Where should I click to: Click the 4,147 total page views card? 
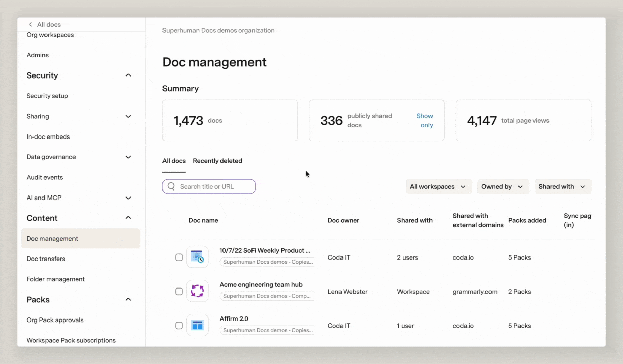point(524,120)
